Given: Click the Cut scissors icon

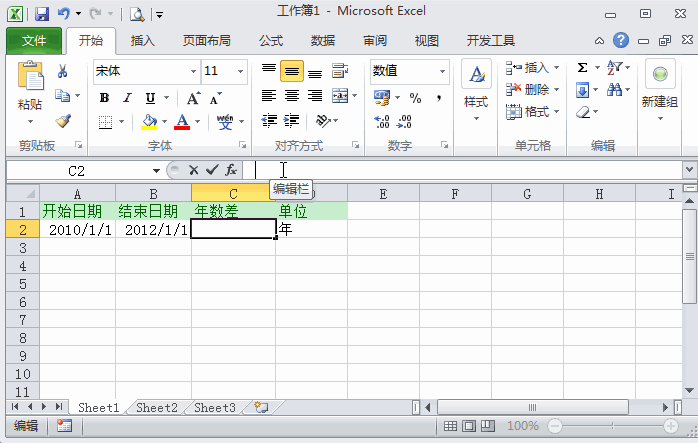Looking at the screenshot, I should (x=62, y=71).
